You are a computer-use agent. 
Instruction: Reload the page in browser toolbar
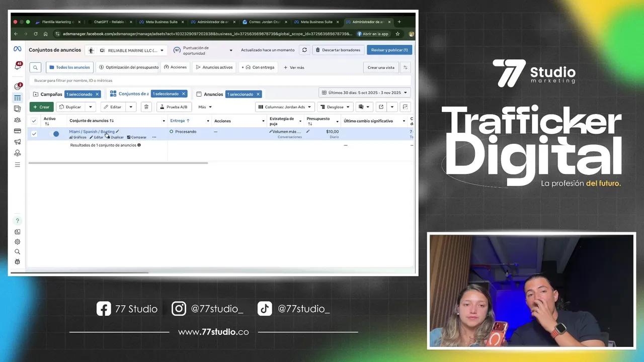(x=35, y=34)
